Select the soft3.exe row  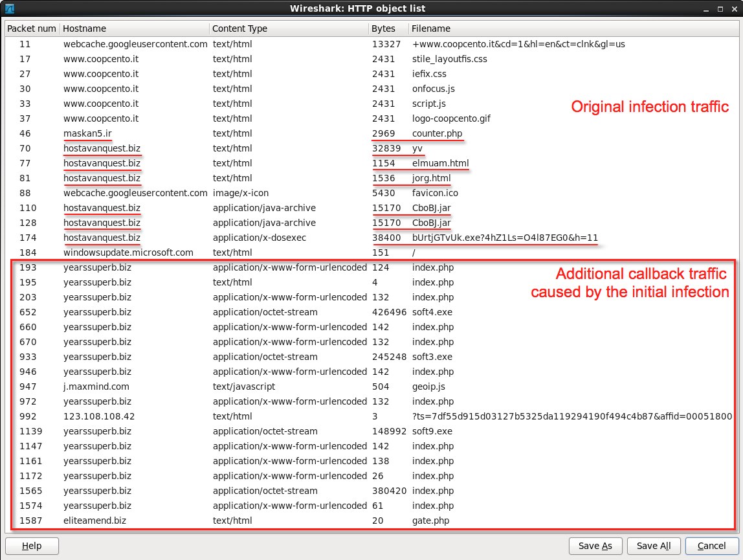pos(371,357)
